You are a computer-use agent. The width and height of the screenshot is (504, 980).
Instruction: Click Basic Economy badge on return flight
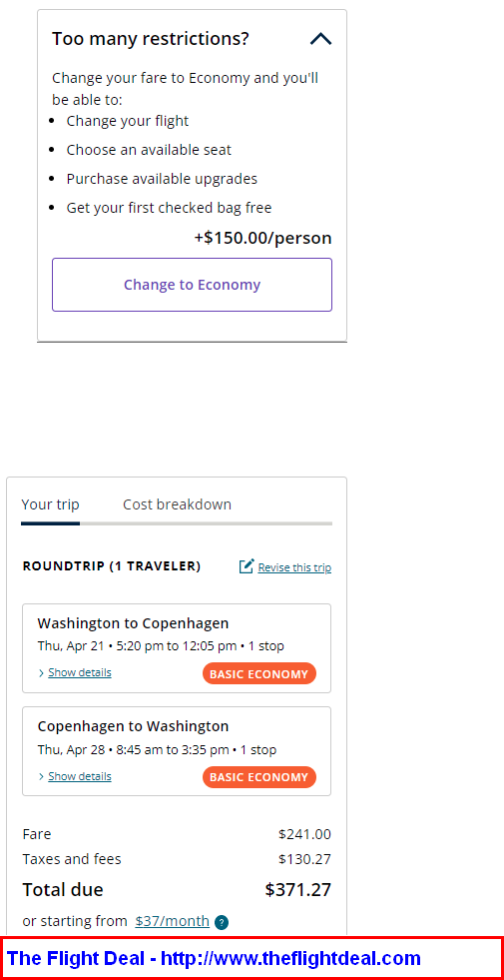[259, 777]
